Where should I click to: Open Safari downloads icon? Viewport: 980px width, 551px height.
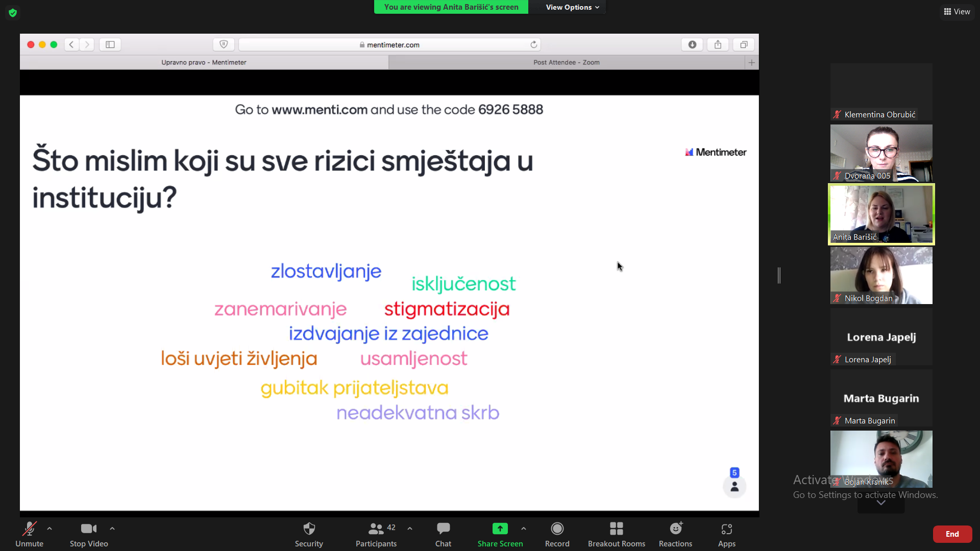692,45
